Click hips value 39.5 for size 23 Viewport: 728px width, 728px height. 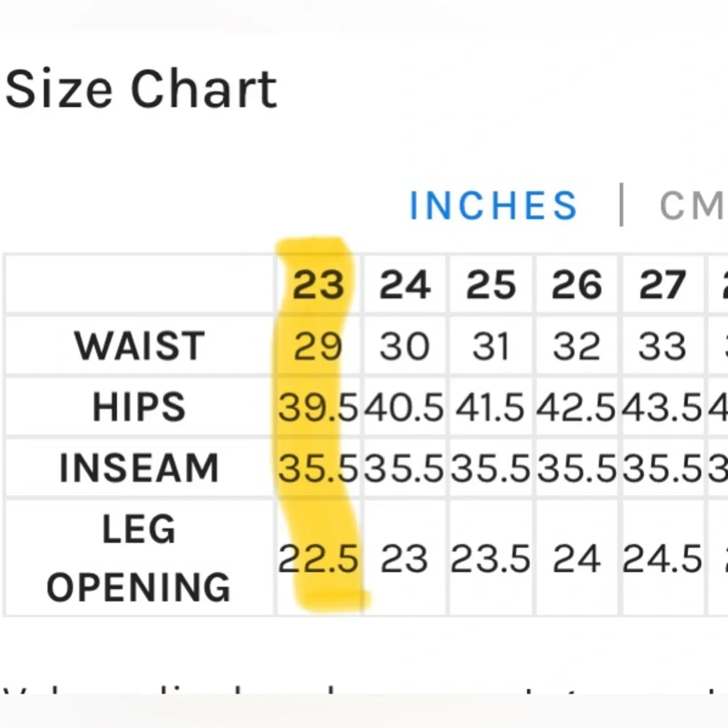(318, 408)
